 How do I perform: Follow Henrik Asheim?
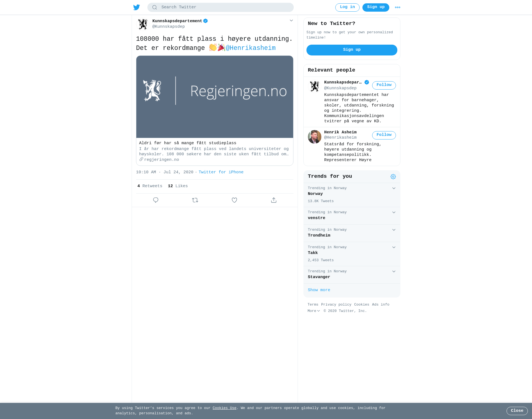[x=384, y=135]
